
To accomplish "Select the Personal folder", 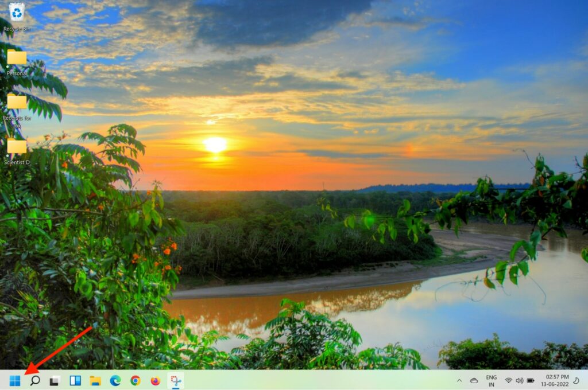I will click(x=17, y=58).
